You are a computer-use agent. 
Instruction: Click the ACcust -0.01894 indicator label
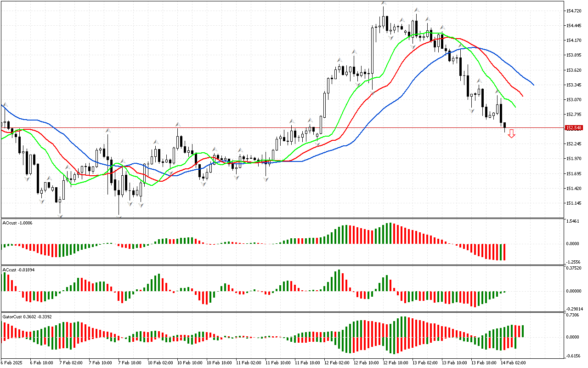(19, 270)
